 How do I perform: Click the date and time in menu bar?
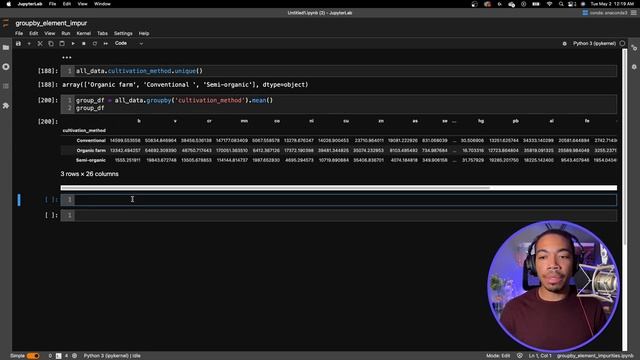[x=612, y=4]
